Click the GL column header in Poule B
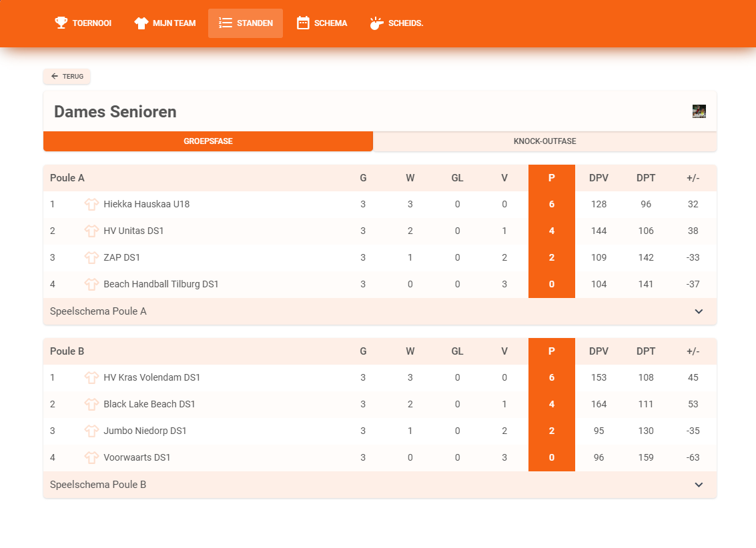 pos(457,351)
